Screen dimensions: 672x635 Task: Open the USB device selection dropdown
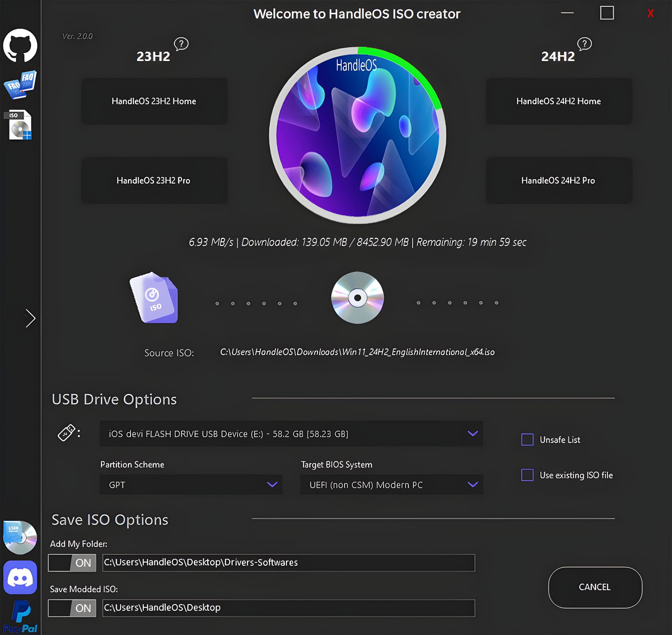472,433
